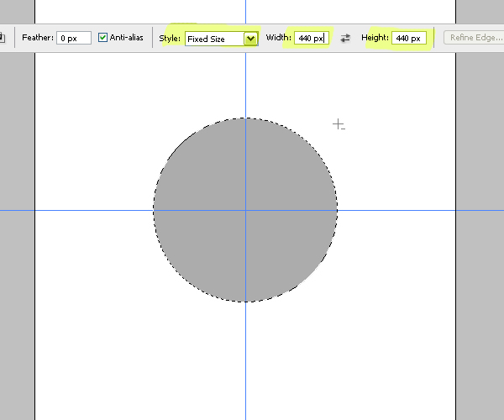Click the horizontal blue guide left of circle

point(92,210)
